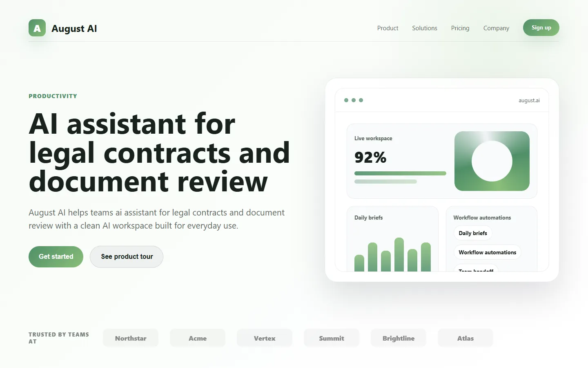Go to the Pricing page
Screen dimensions: 588x368
pos(460,28)
